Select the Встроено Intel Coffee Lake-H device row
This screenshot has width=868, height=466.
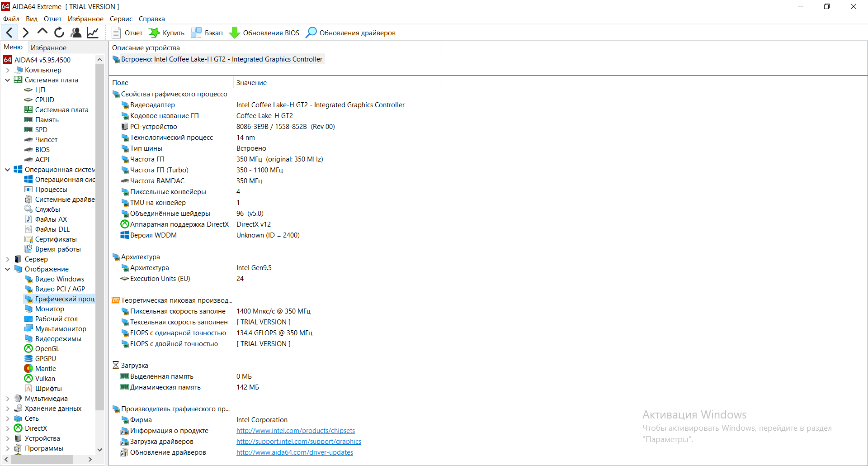point(217,59)
